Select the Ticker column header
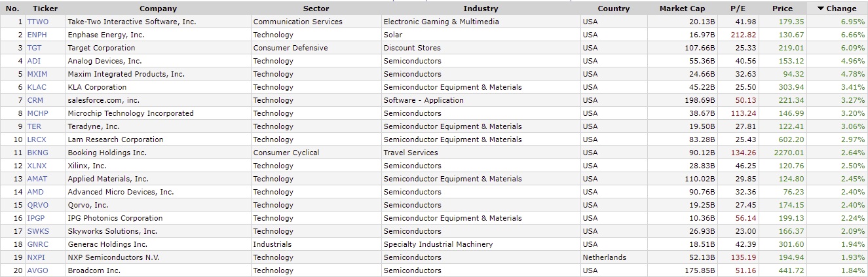Viewport: 868px width, 277px height. tap(45, 9)
